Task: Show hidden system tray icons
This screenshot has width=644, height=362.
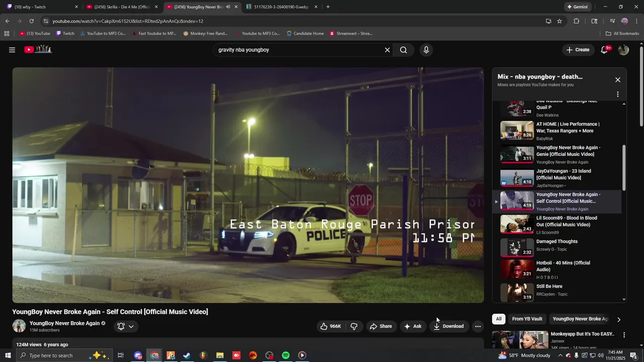Action: click(x=560, y=355)
